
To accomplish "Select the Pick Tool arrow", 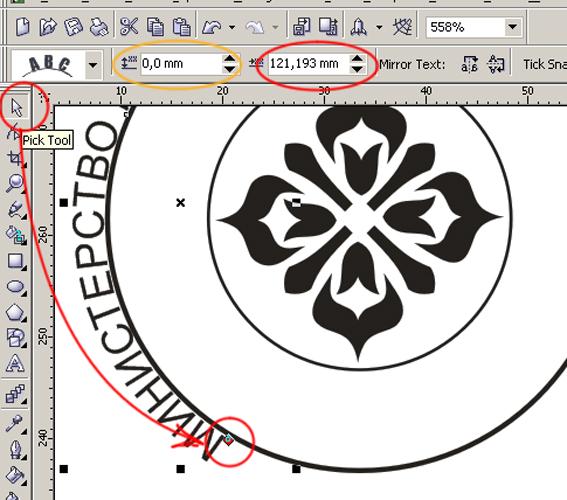I will coord(16,107).
